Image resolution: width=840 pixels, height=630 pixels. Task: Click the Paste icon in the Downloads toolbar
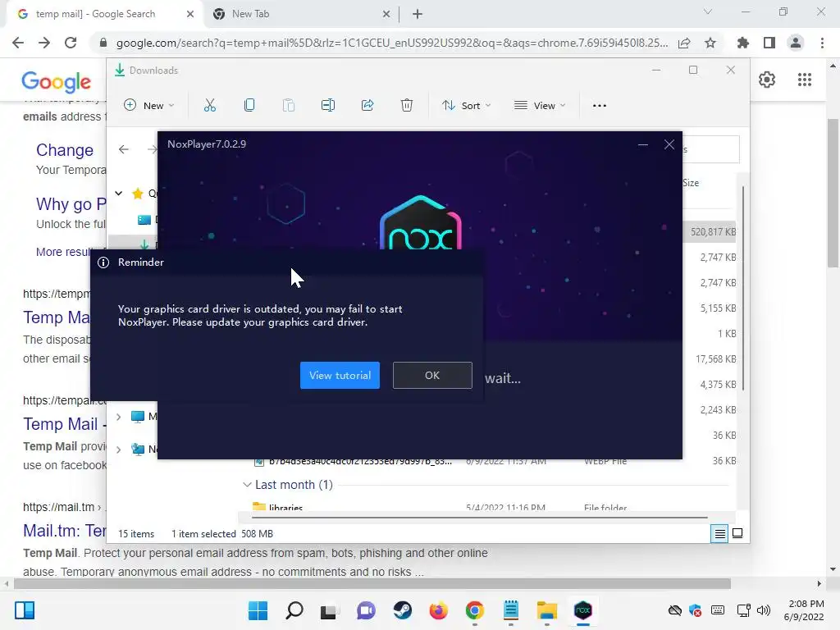point(288,105)
